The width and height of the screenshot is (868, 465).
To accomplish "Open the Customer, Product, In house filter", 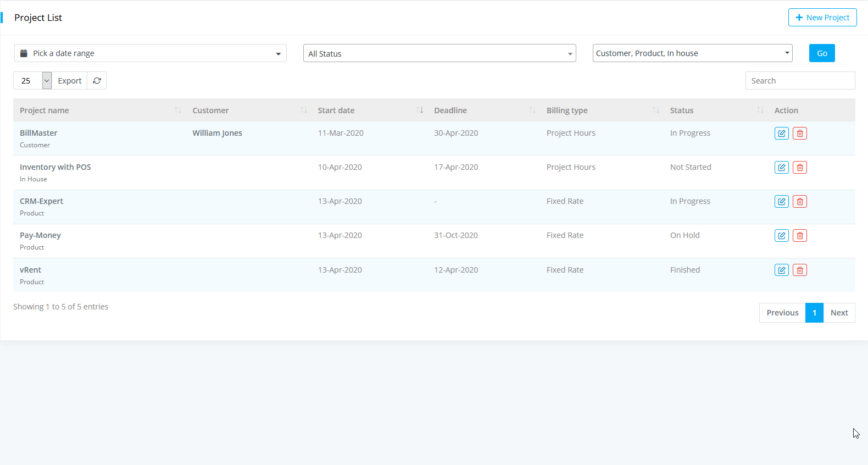I will (692, 53).
